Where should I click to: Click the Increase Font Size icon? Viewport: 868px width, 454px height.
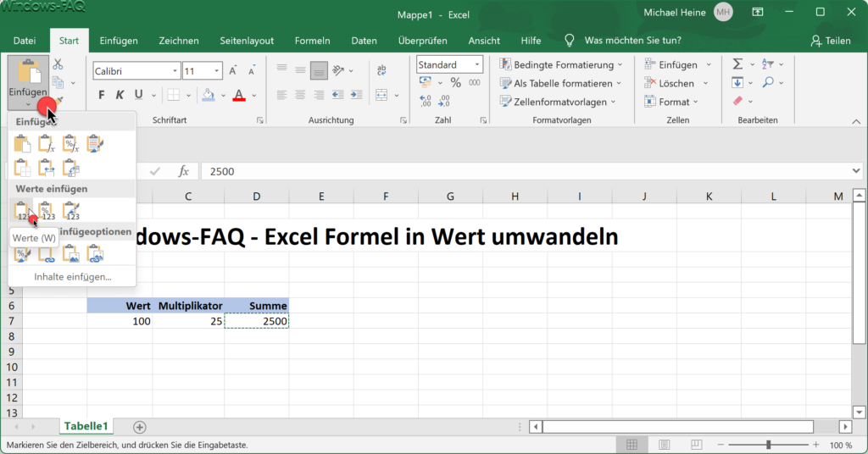(x=233, y=71)
